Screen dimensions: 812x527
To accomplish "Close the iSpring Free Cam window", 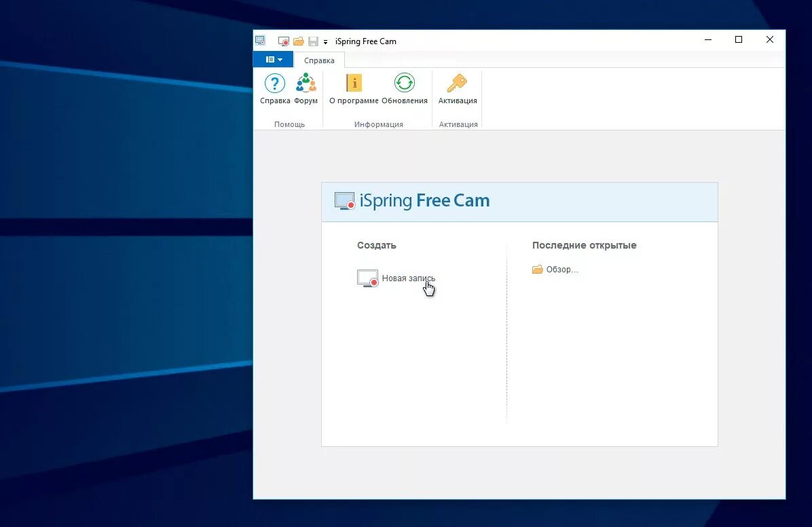I will pyautogui.click(x=769, y=40).
